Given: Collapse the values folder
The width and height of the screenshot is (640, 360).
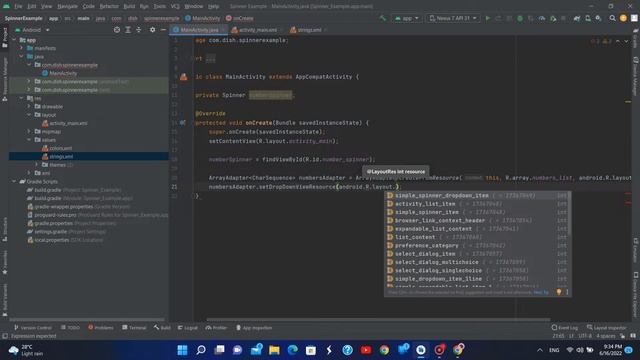Looking at the screenshot, I should tap(29, 140).
